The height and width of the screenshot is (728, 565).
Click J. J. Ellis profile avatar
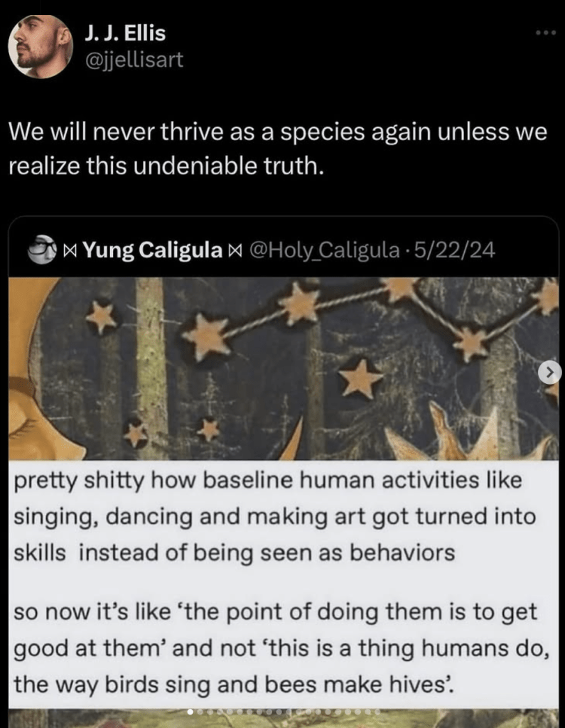[x=41, y=46]
